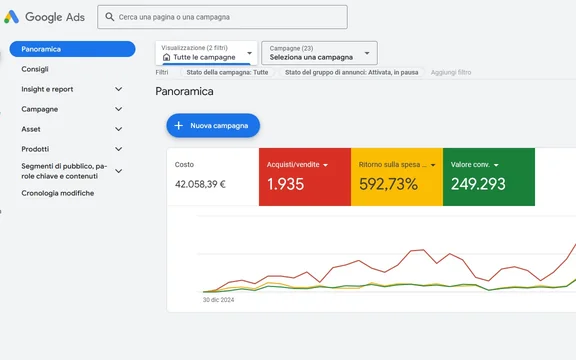Expand the Prodotti chevron
The image size is (576, 360).
[x=118, y=149]
